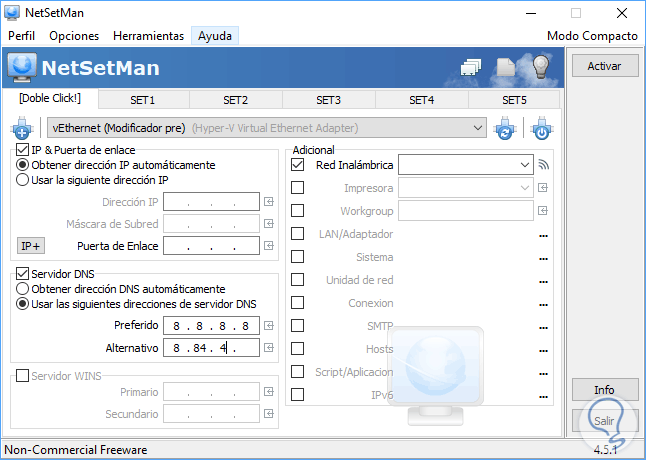Click the wireless signal icon beside Red Inalámbrica
Image resolution: width=646 pixels, height=460 pixels.
pos(544,165)
